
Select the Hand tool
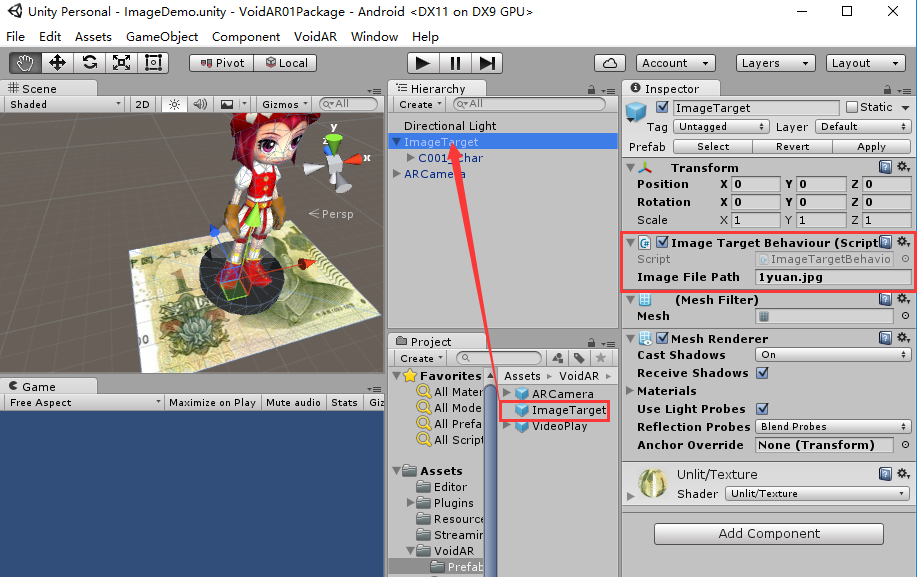25,63
